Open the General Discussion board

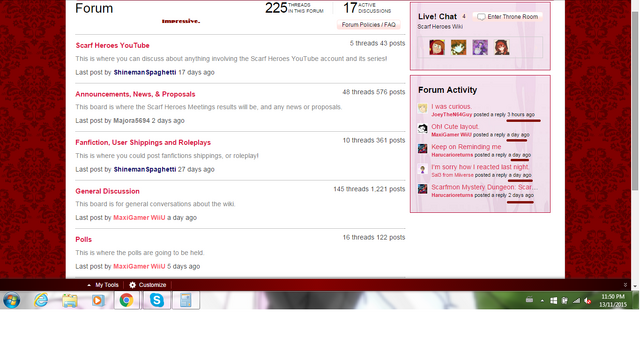click(107, 191)
